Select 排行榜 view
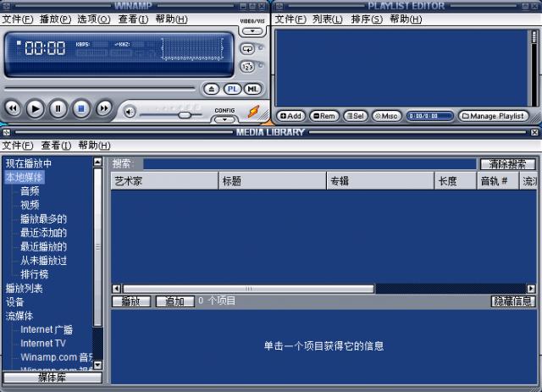The image size is (542, 392). (34, 274)
